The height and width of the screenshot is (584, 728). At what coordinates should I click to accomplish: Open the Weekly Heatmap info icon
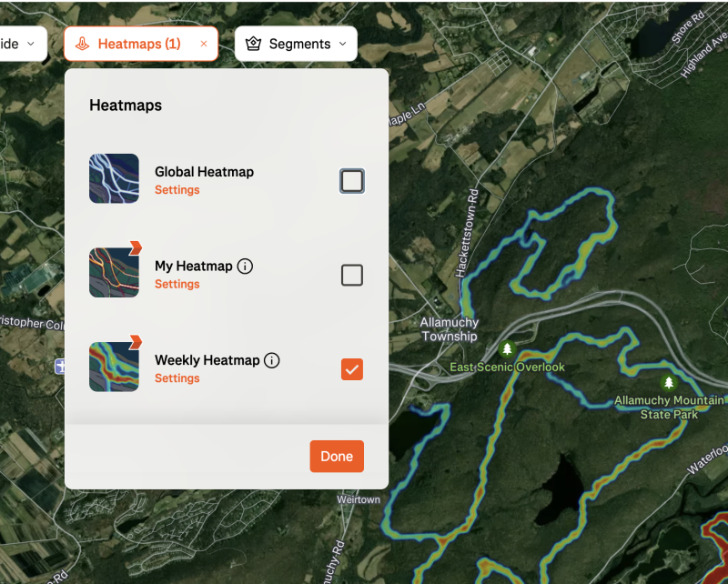272,360
